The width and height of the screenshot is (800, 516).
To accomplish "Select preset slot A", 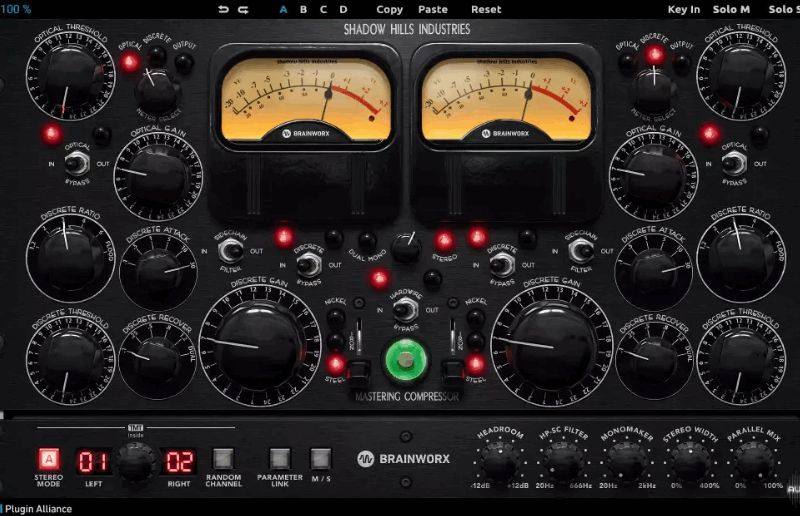I will coord(283,9).
